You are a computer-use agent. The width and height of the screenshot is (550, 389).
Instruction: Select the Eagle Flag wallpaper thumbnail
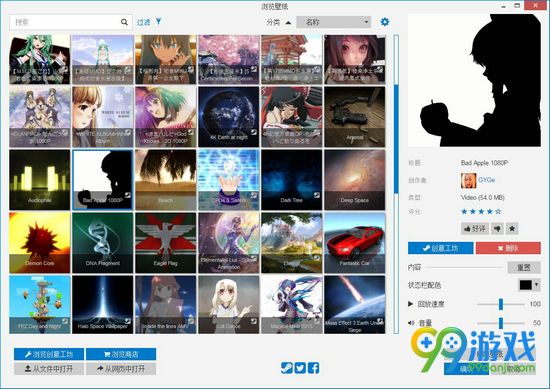166,243
